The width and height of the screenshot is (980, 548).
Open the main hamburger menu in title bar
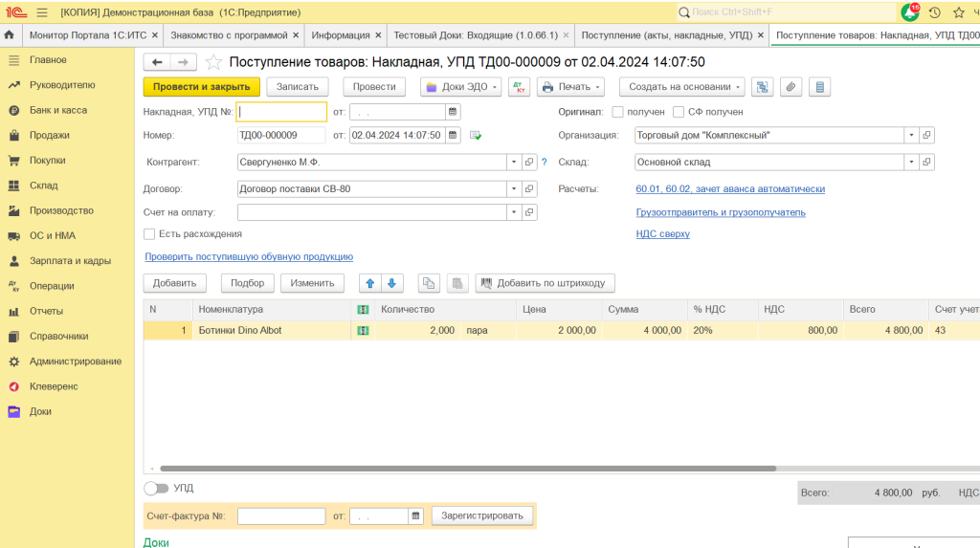click(42, 12)
